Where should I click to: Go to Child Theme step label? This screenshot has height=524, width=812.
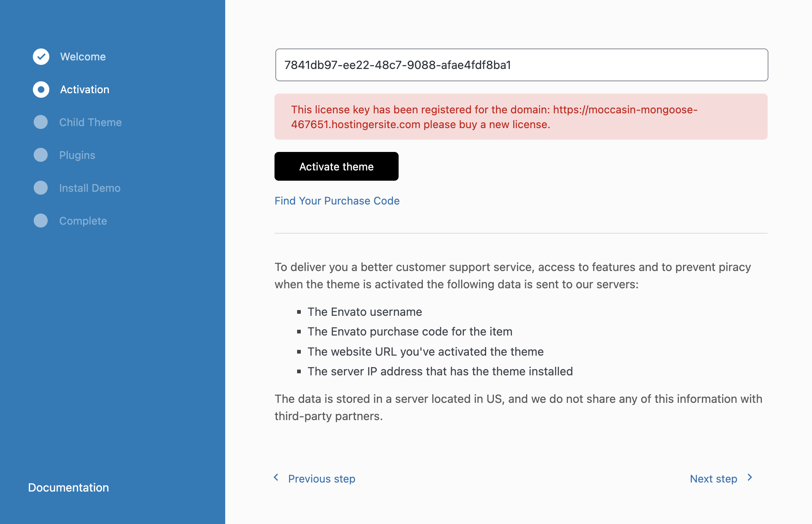(x=90, y=122)
